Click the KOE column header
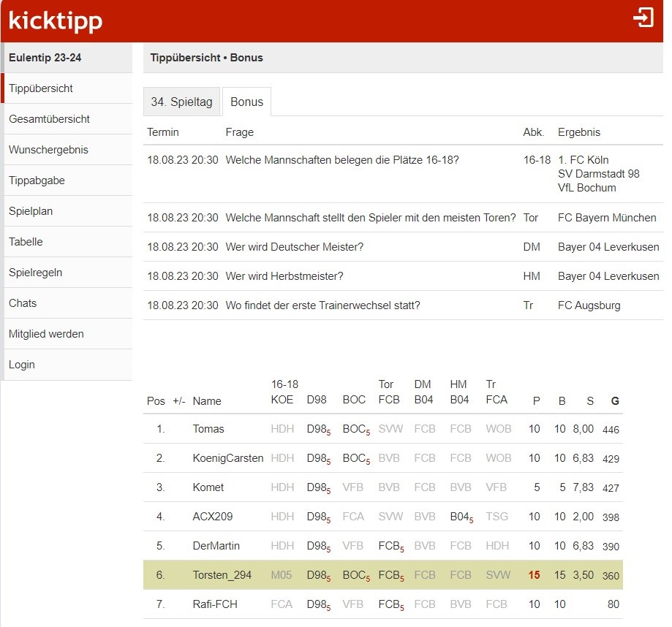672x627 pixels. [282, 400]
